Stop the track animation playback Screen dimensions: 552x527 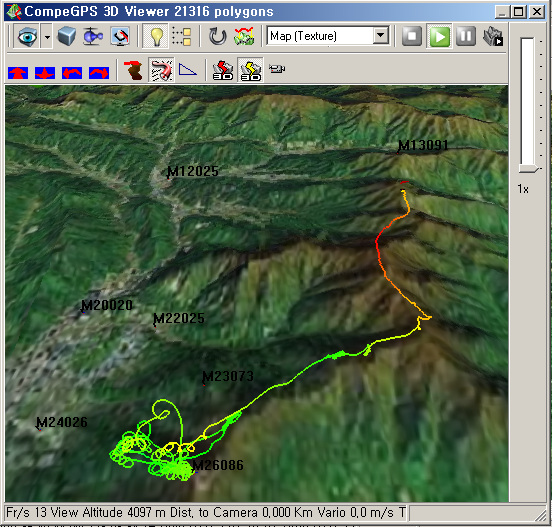[412, 36]
